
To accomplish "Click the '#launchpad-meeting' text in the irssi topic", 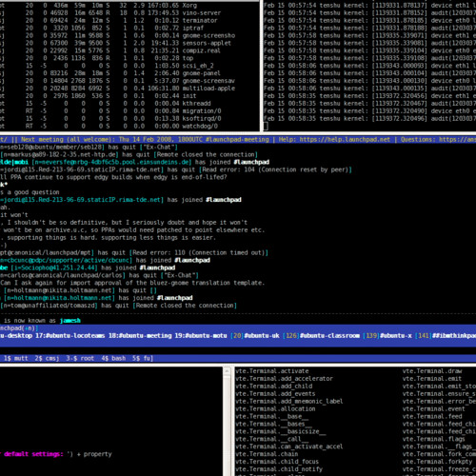I will (x=237, y=140).
